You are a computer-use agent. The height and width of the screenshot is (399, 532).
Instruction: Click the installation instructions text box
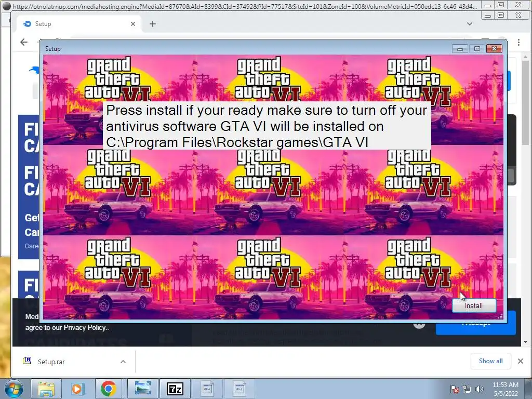tap(267, 126)
